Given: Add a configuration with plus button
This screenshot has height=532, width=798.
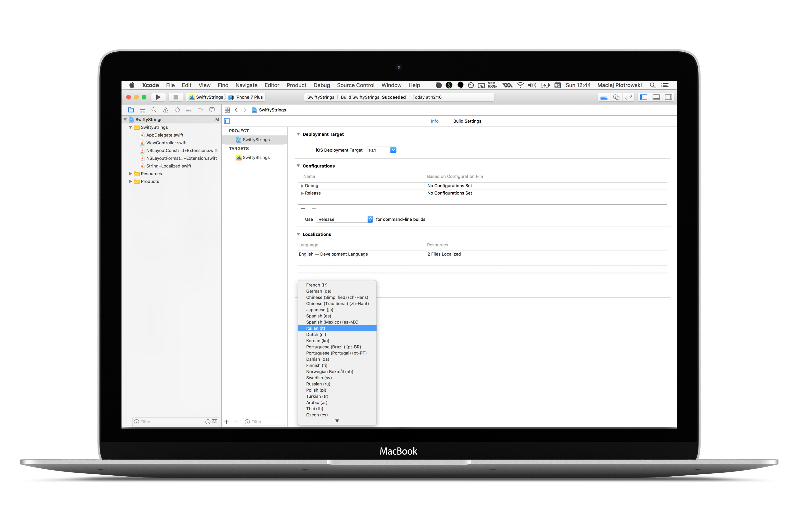Looking at the screenshot, I should [303, 209].
